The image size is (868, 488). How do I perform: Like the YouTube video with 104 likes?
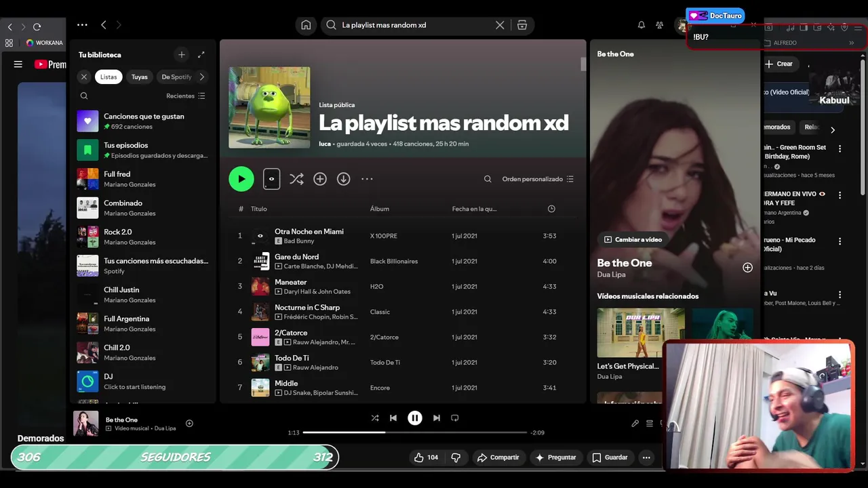coord(425,457)
